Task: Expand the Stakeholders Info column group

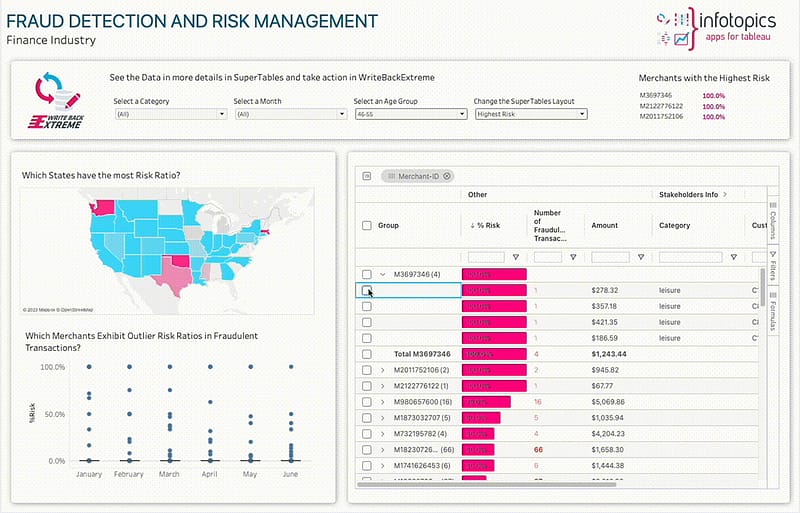Action: coord(725,194)
